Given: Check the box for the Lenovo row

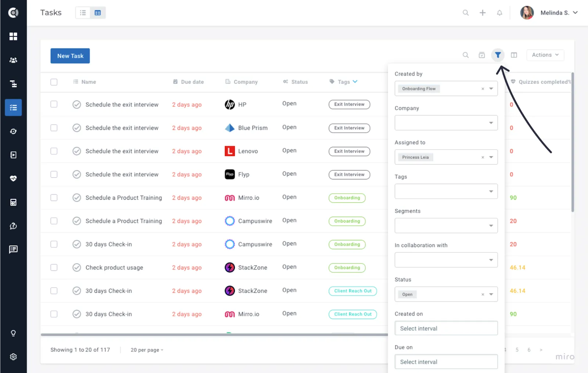Looking at the screenshot, I should pos(54,151).
